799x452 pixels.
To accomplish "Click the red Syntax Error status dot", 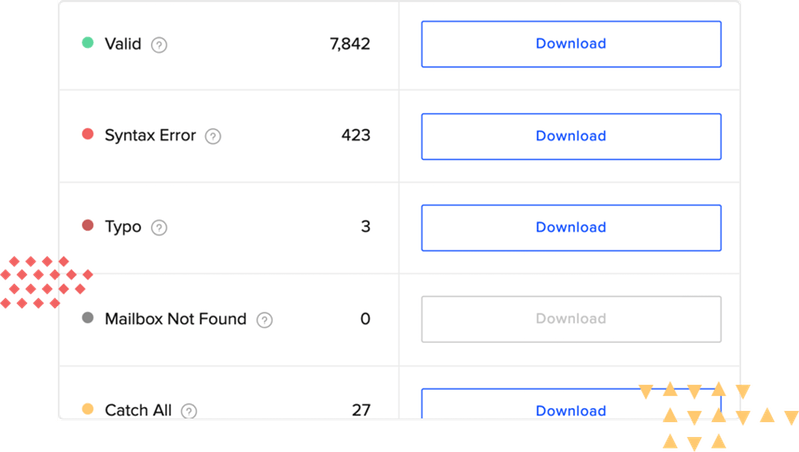I will click(x=87, y=135).
